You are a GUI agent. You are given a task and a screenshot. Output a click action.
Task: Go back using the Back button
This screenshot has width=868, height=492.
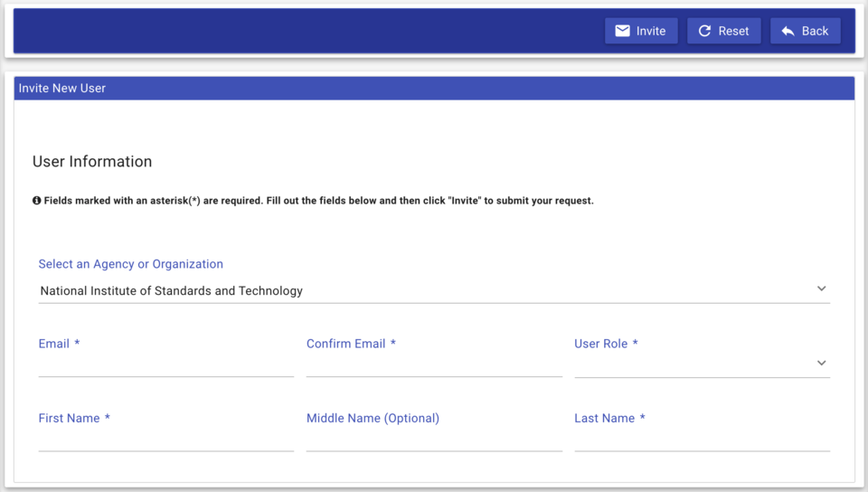coord(805,31)
